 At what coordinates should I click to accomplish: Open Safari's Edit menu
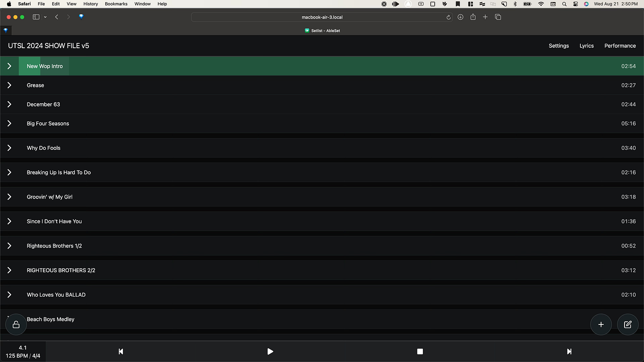(56, 4)
